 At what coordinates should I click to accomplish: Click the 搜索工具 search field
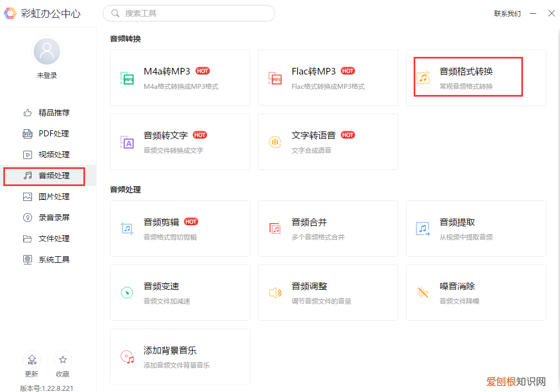(189, 13)
